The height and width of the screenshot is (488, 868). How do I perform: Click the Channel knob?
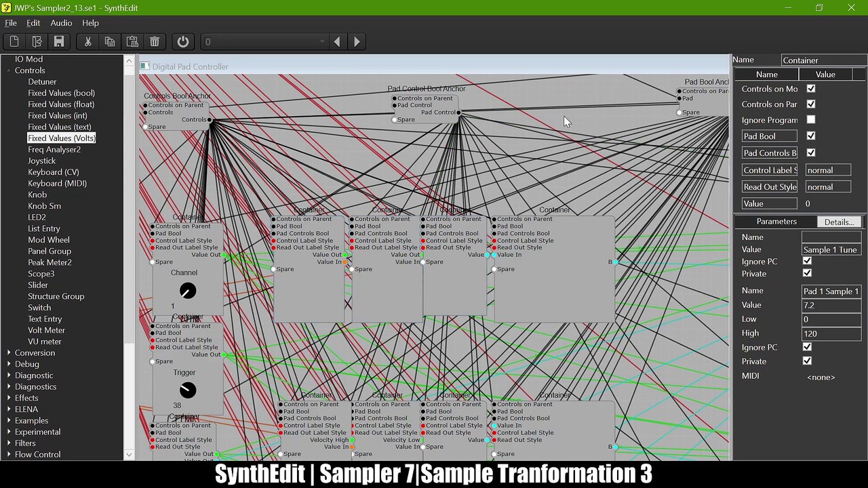188,291
